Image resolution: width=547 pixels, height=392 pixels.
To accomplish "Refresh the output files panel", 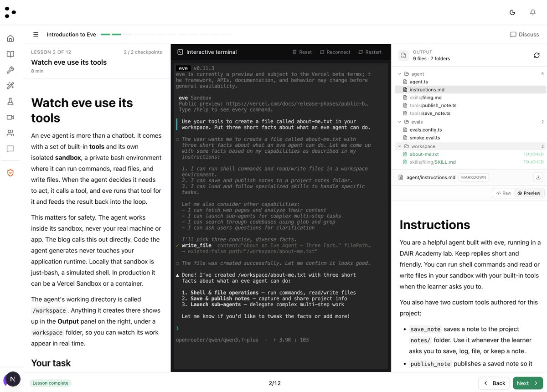I will 537,55.
